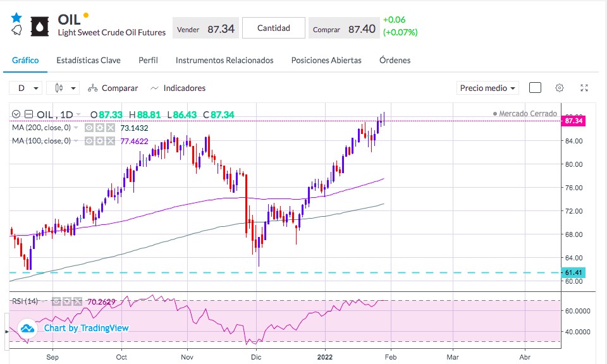Hide the MA 200 indicator with its eye

89,128
